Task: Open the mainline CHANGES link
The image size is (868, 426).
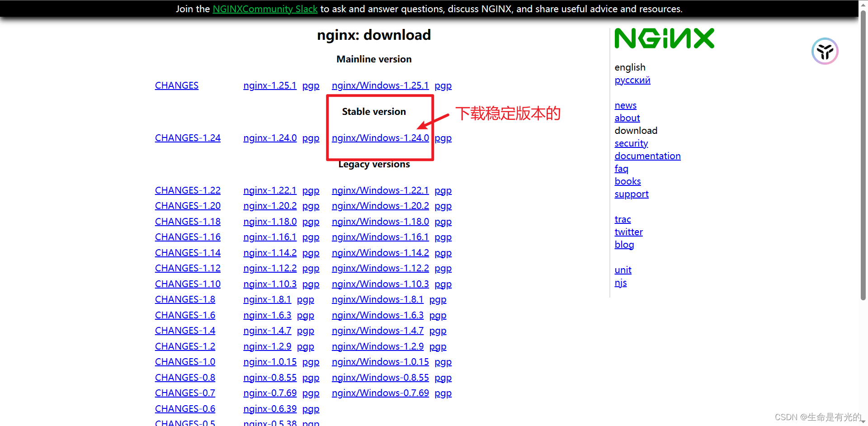Action: point(177,85)
